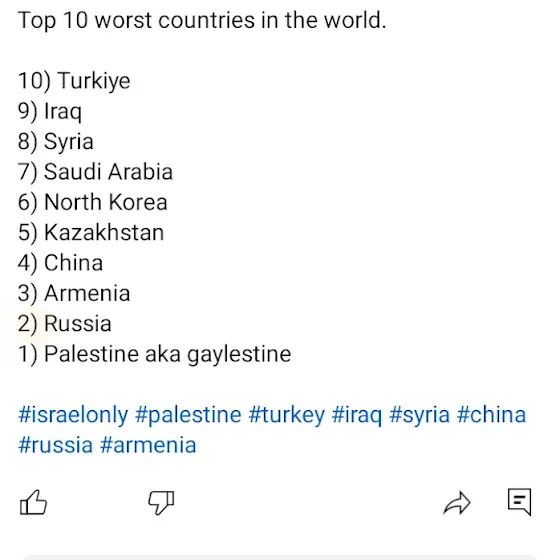
Task: Open the #armenia hashtag link
Action: pos(148,445)
